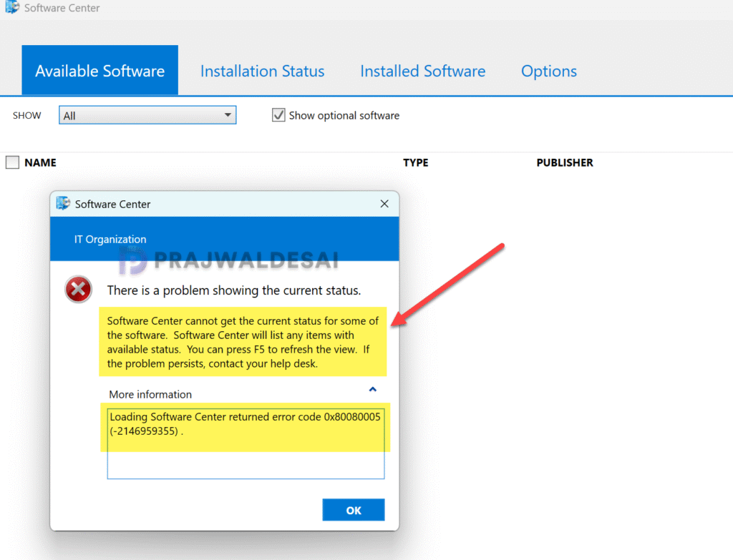
Task: Open the Options tab
Action: click(549, 71)
